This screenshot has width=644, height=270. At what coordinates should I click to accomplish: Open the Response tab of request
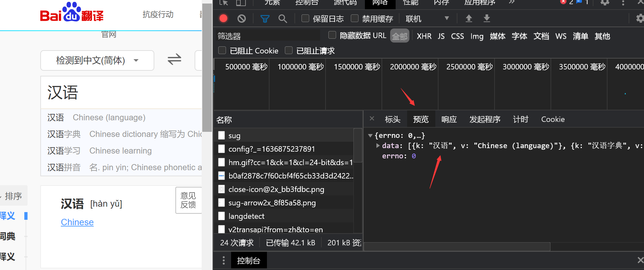[x=449, y=119]
